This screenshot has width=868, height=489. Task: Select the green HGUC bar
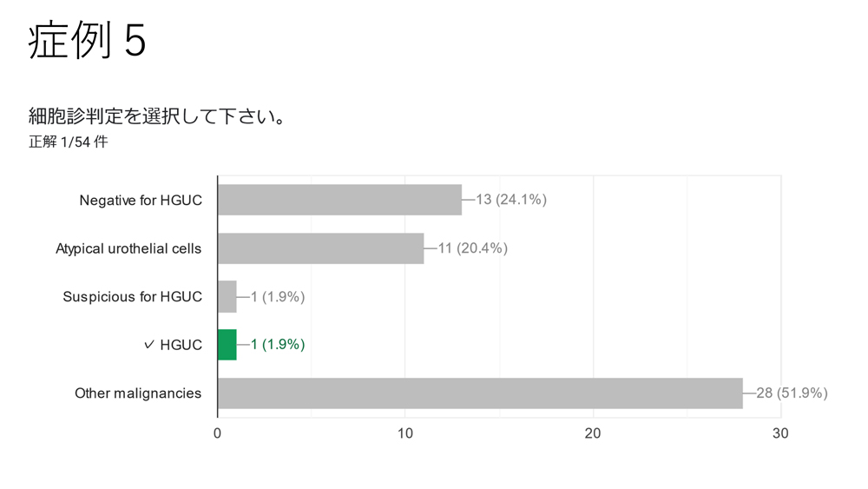coord(227,345)
